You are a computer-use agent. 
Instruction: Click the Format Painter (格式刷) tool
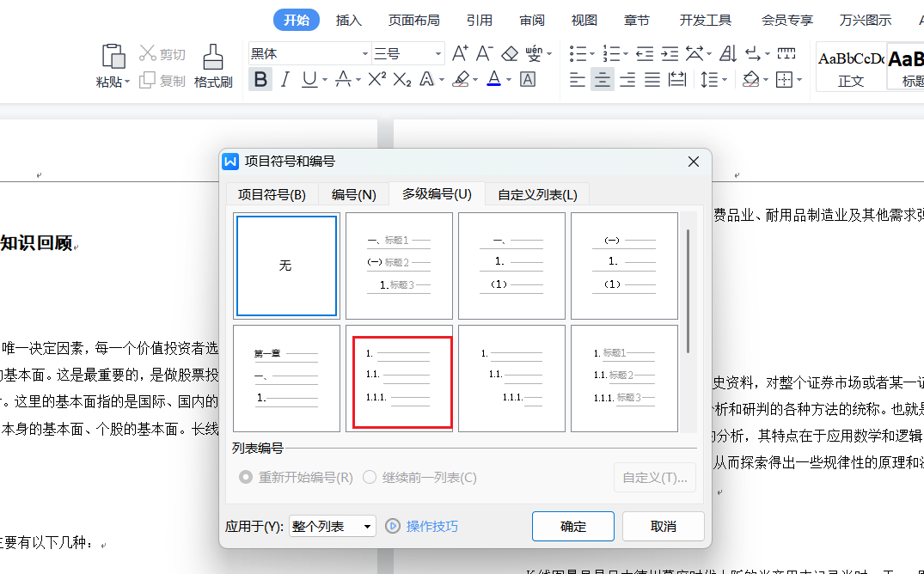213,66
